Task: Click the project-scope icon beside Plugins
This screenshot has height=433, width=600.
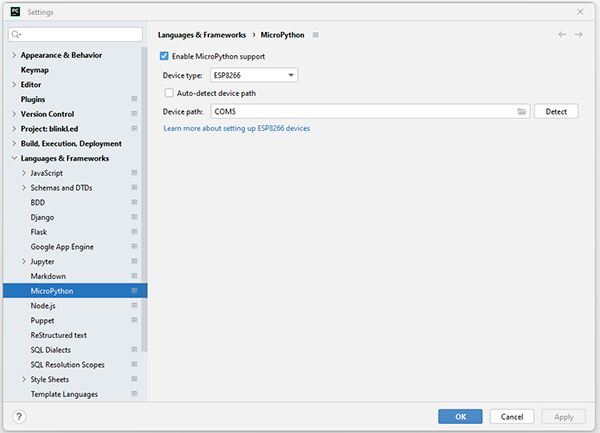Action: coord(134,99)
